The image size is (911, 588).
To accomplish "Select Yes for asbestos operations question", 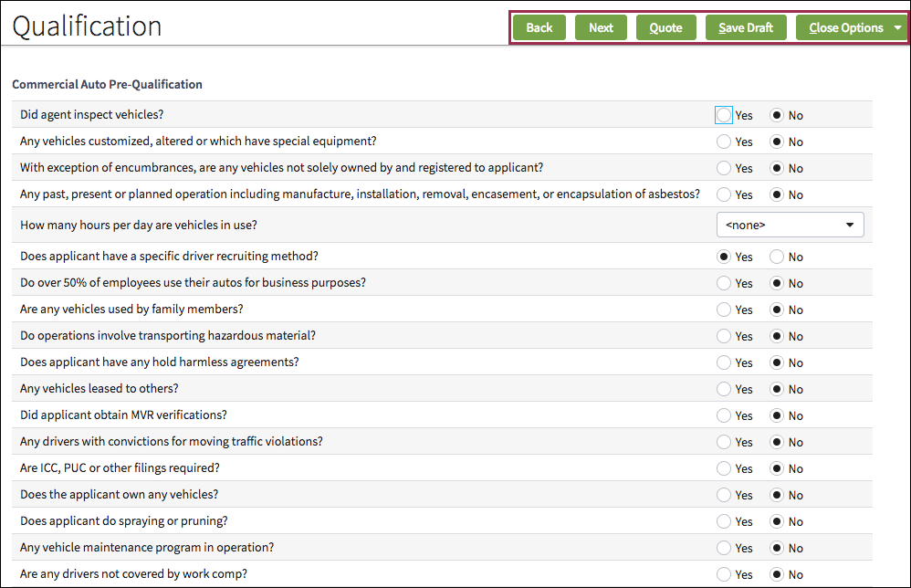I will tap(722, 194).
